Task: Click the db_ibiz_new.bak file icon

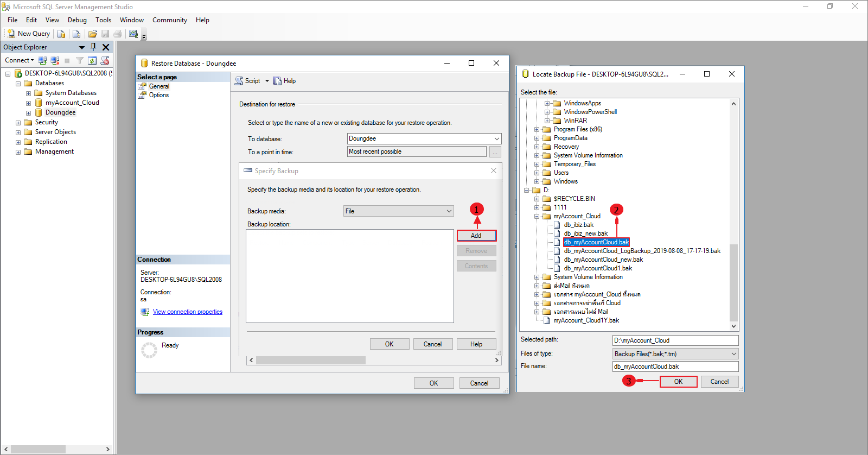Action: click(557, 233)
